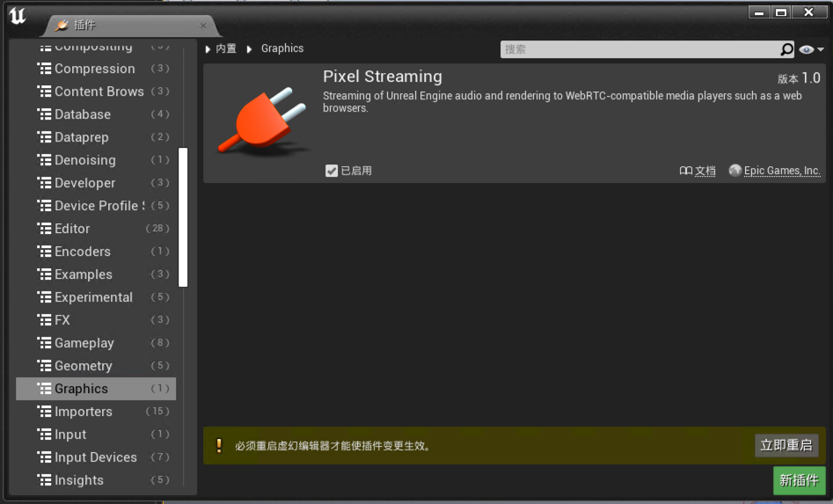Screen dimensions: 833x504
Task: Click the globe icon beside Epic Games
Action: (x=734, y=170)
